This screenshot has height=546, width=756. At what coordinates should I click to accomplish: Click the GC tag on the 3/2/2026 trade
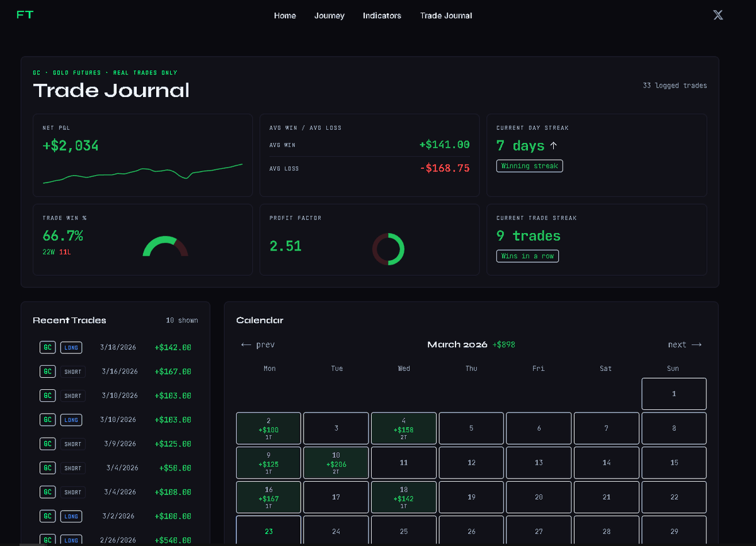click(48, 516)
